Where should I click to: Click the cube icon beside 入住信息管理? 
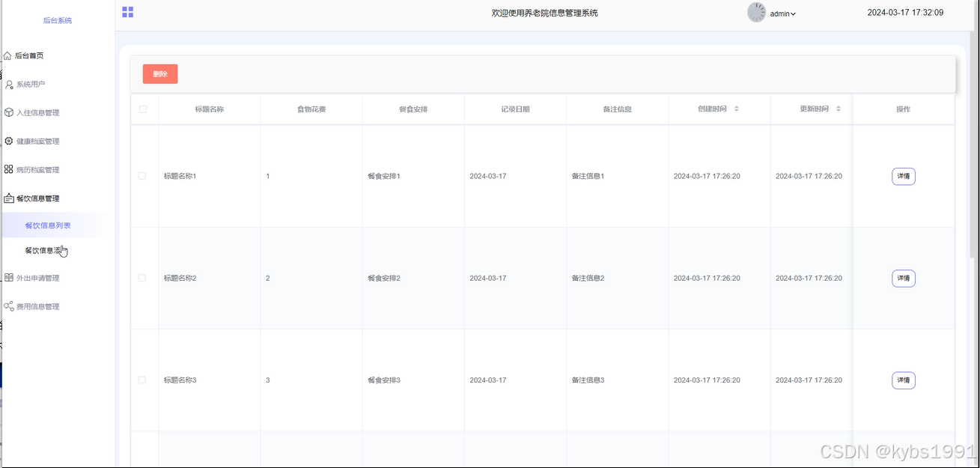pyautogui.click(x=9, y=112)
